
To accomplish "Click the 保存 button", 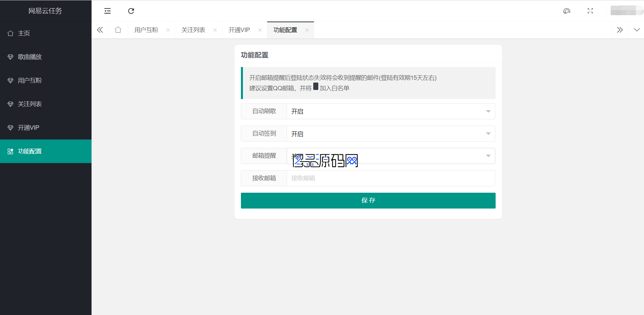I will click(x=368, y=200).
